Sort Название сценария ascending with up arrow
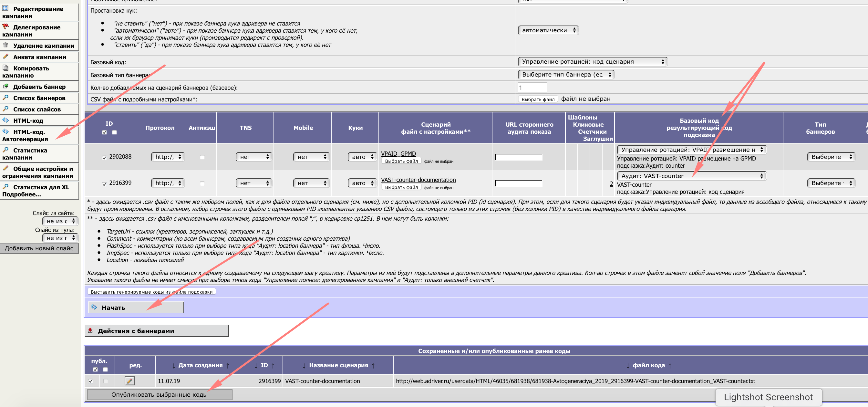 (x=373, y=366)
